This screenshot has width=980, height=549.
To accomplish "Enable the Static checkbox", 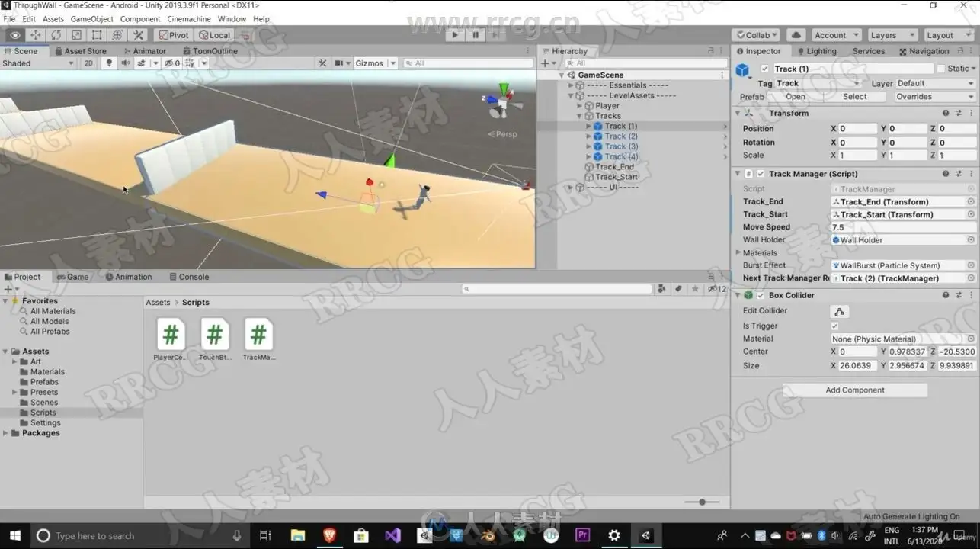I will point(941,69).
